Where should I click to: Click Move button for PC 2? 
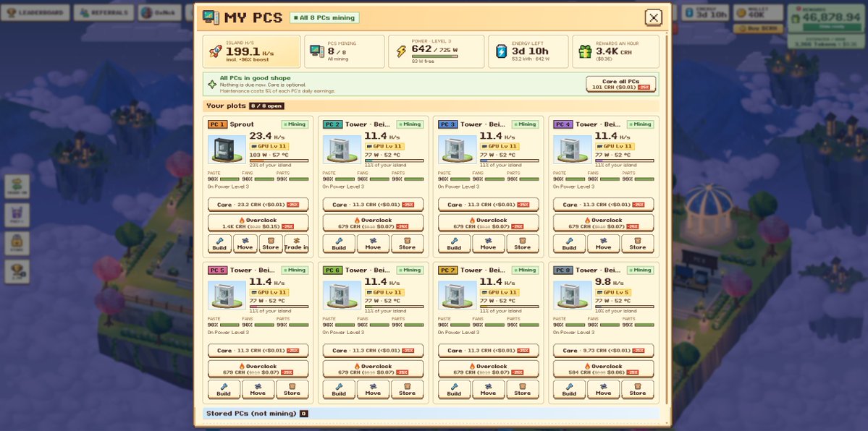373,244
